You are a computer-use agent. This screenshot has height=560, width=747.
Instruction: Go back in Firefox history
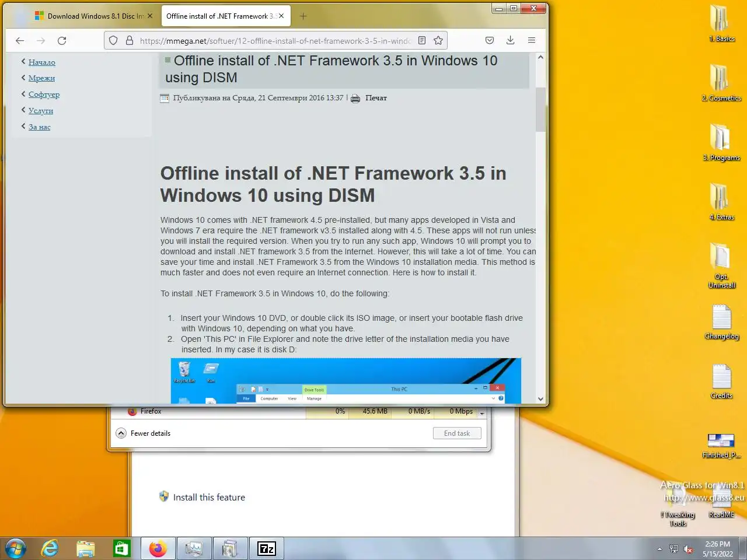click(20, 40)
